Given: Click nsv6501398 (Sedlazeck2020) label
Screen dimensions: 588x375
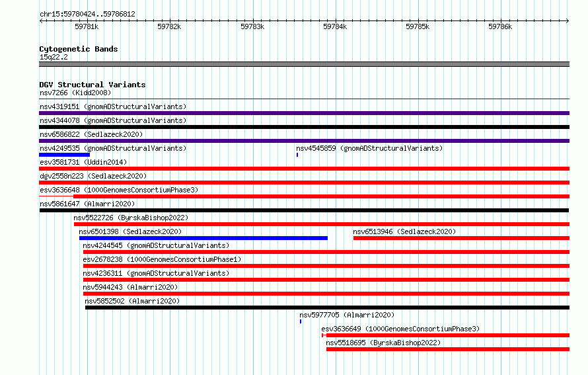Looking at the screenshot, I should 130,231.
